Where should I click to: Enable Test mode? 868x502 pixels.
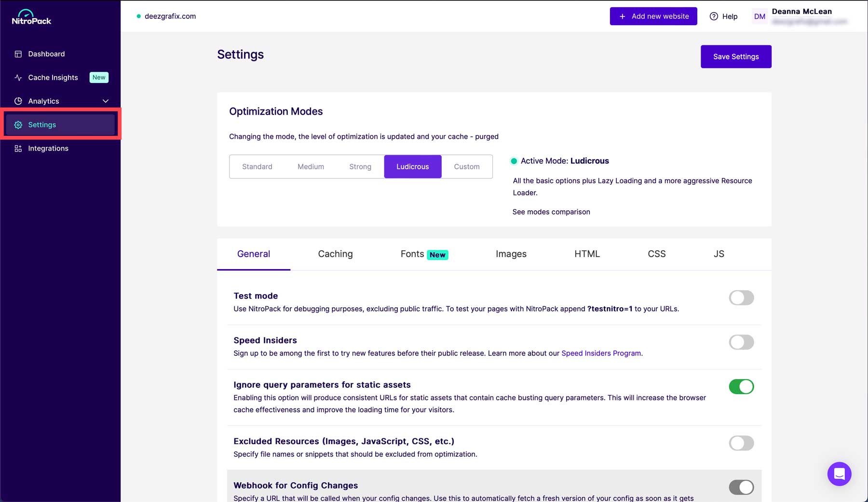[741, 298]
